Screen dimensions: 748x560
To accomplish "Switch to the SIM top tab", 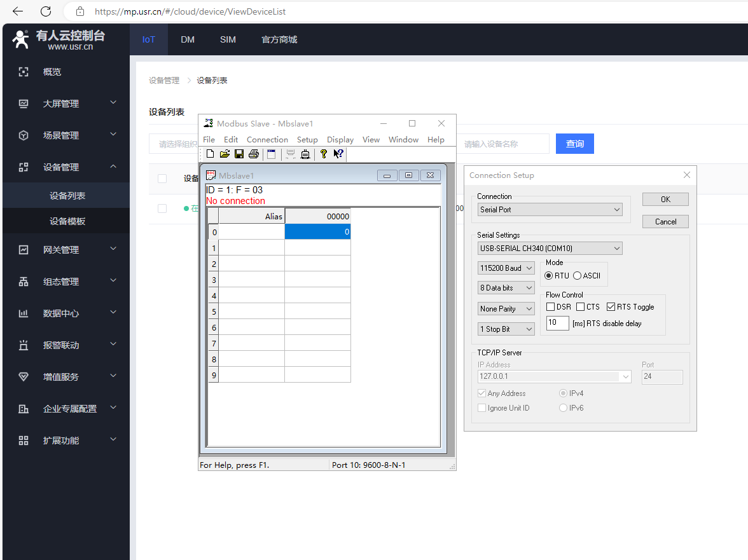I will pos(228,39).
